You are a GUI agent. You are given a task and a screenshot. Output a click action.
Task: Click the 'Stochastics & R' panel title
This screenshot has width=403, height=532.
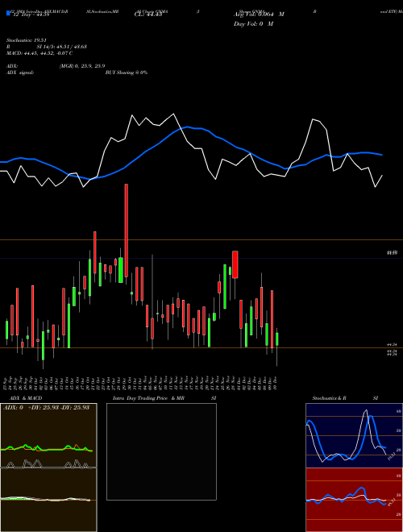(x=329, y=398)
